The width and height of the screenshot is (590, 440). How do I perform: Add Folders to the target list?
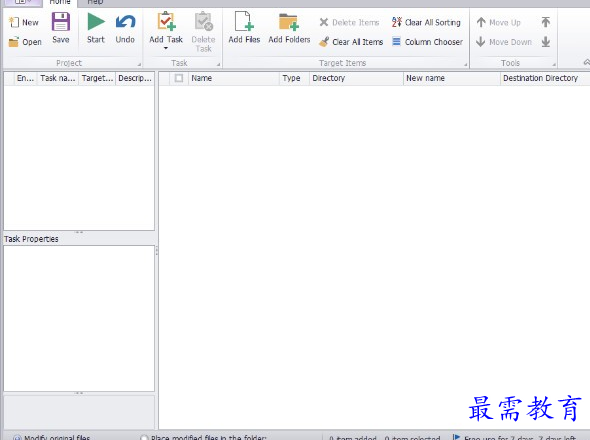coord(289,28)
